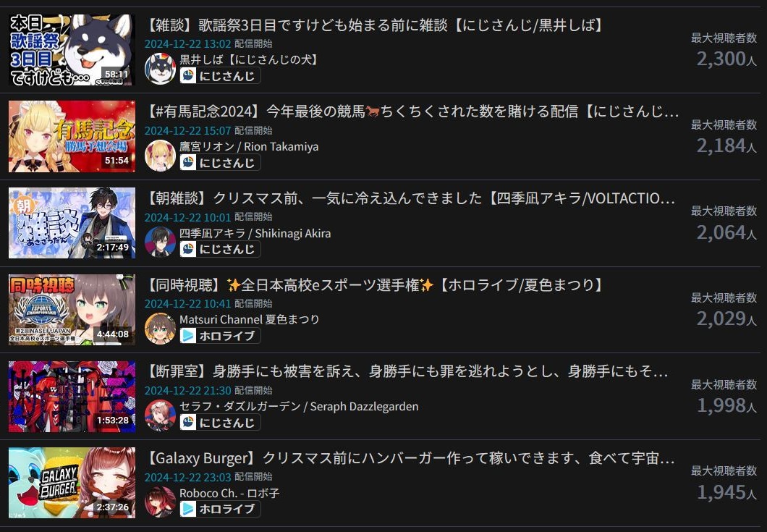Open 歌謡祭3日目 雑談 stream thumbnail
767x532 pixels.
click(x=72, y=49)
